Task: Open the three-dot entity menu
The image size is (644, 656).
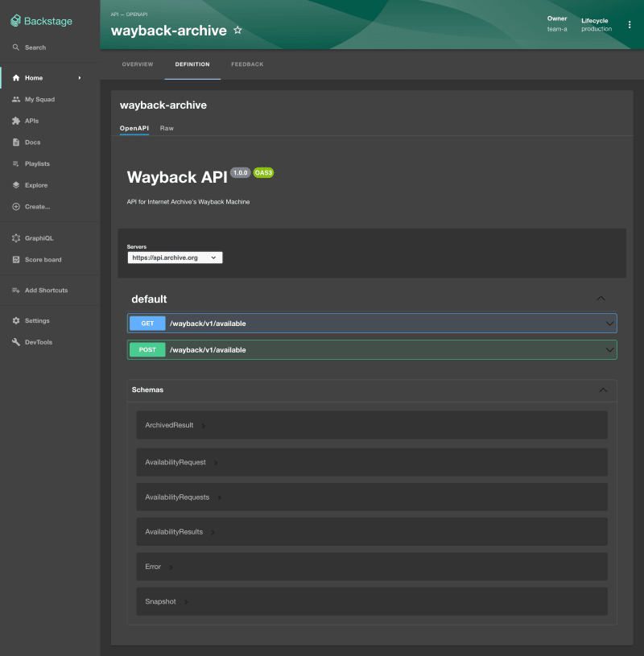Action: point(630,25)
